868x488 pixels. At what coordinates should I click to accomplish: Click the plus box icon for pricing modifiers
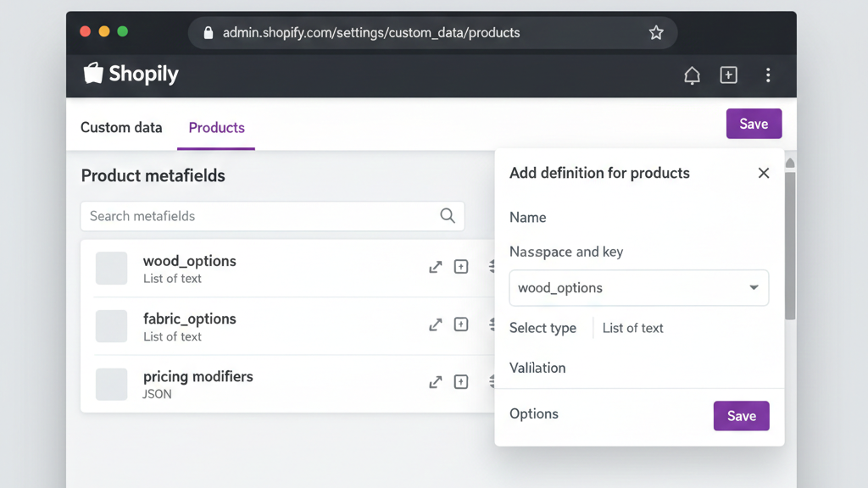pyautogui.click(x=461, y=382)
